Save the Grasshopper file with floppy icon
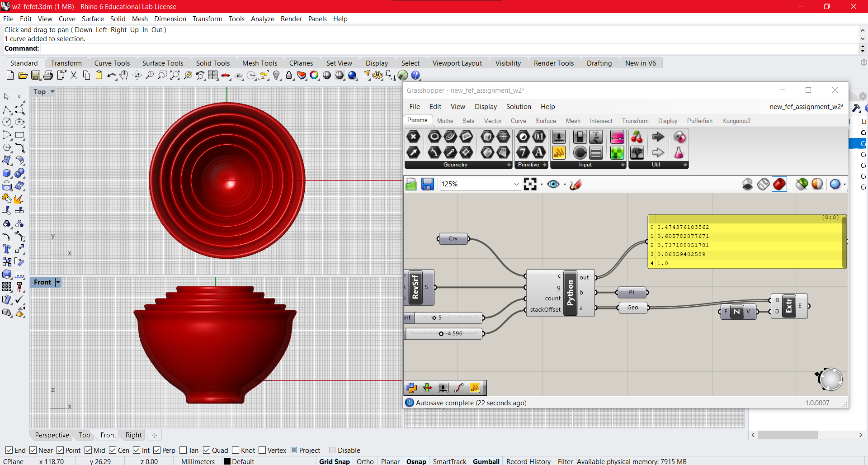The height and width of the screenshot is (465, 868). pyautogui.click(x=427, y=184)
